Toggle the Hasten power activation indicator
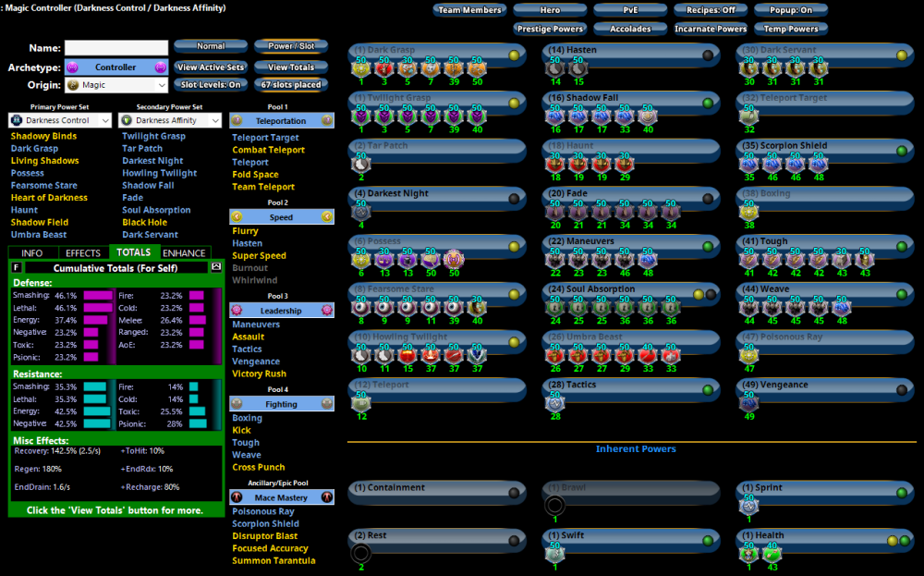Viewport: 924px width, 576px height. tap(708, 55)
